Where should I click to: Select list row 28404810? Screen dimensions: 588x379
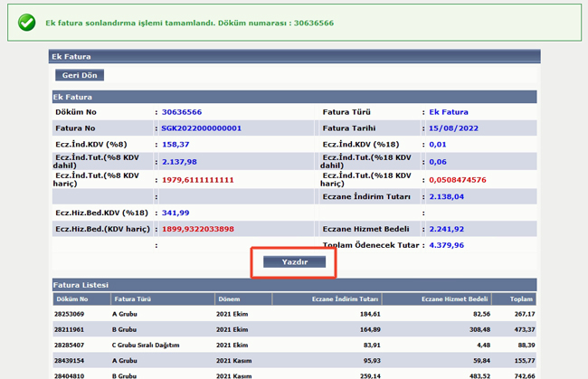pyautogui.click(x=294, y=374)
